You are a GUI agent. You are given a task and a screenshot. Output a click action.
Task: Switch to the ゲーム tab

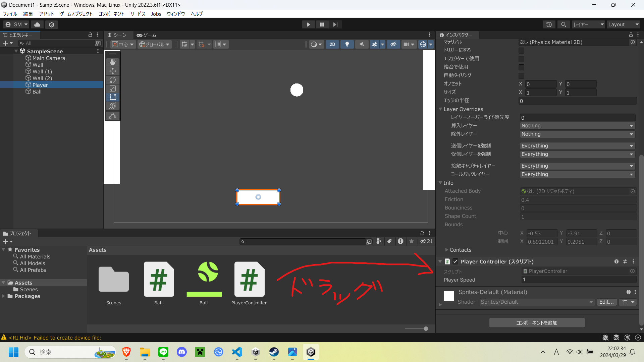click(147, 35)
